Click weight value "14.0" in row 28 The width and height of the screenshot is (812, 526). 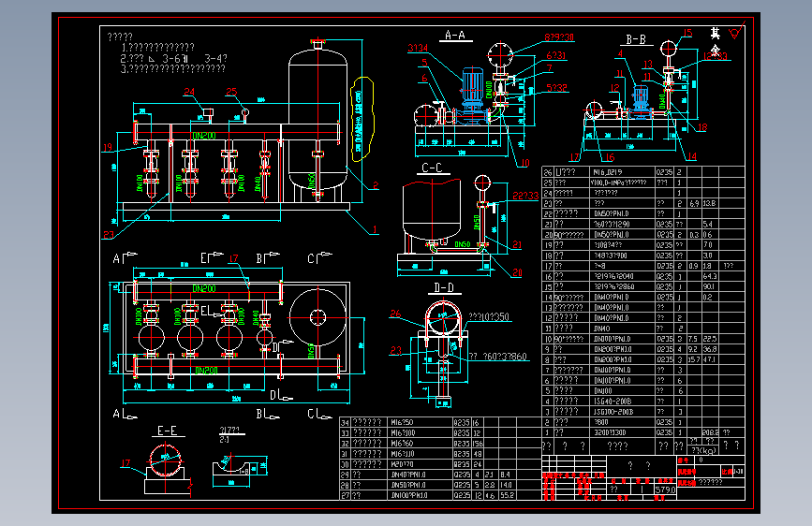pos(506,485)
